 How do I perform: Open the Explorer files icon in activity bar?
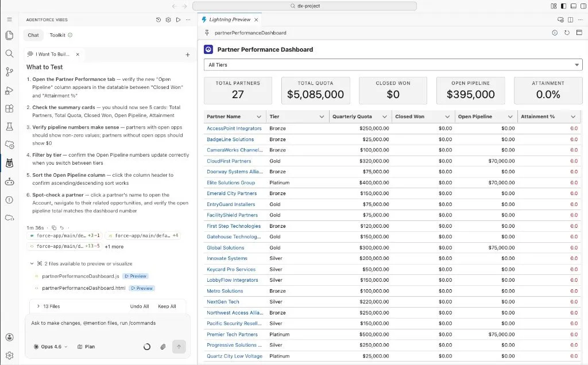(9, 35)
